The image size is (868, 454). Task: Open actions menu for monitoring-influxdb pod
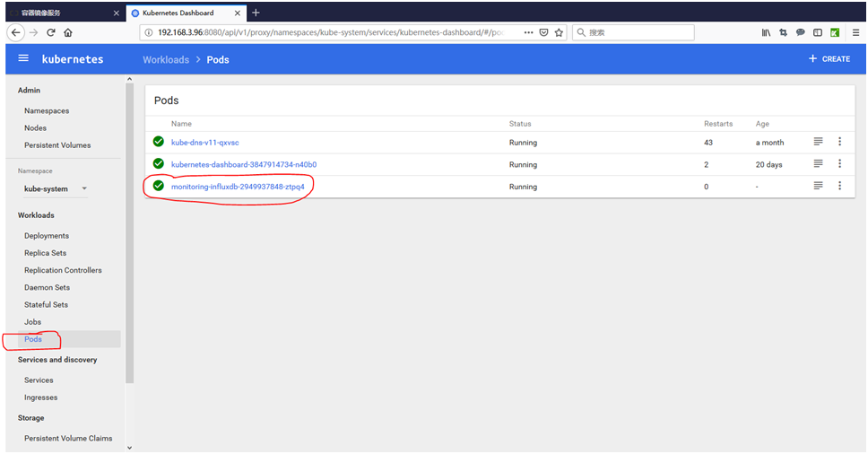tap(840, 186)
